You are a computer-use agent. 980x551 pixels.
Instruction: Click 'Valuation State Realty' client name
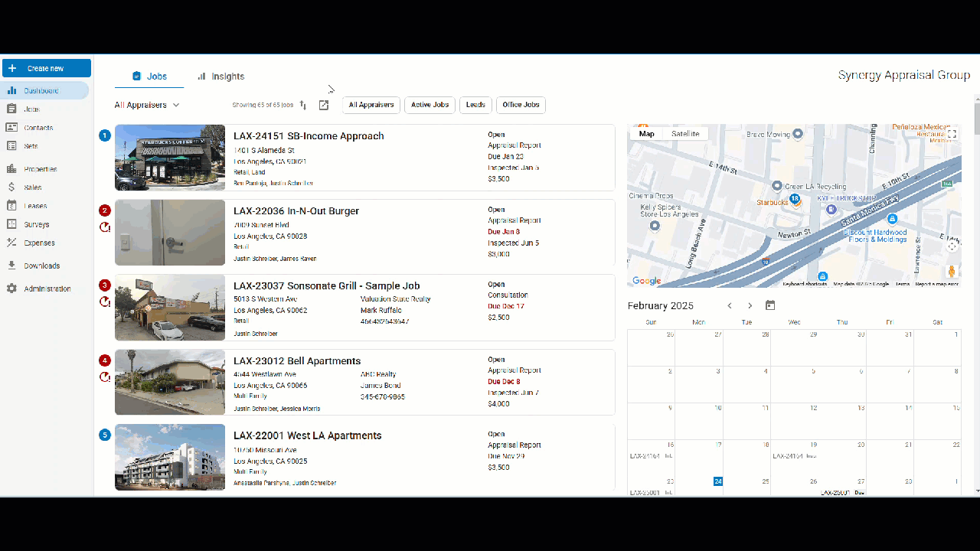coord(397,300)
